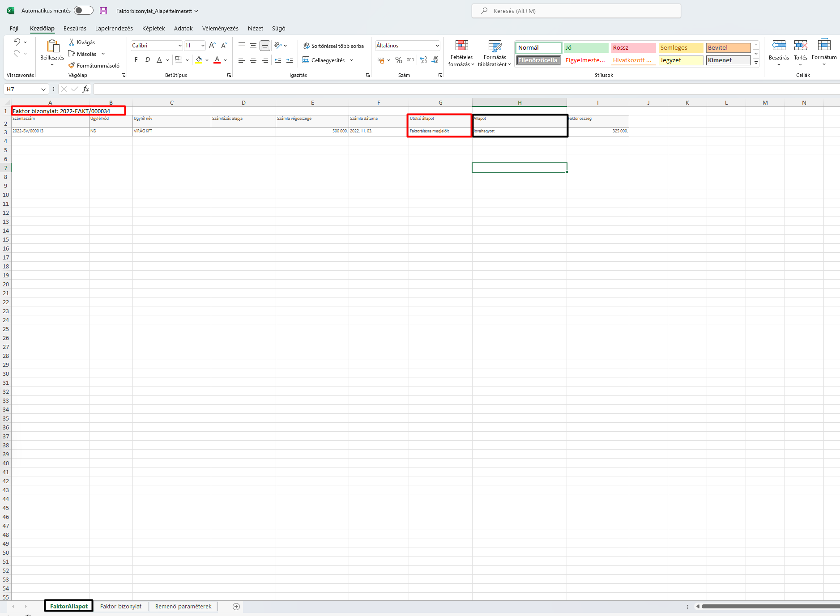Screen dimensions: 840x616
Task: Apply the Jó cell style
Action: click(586, 47)
